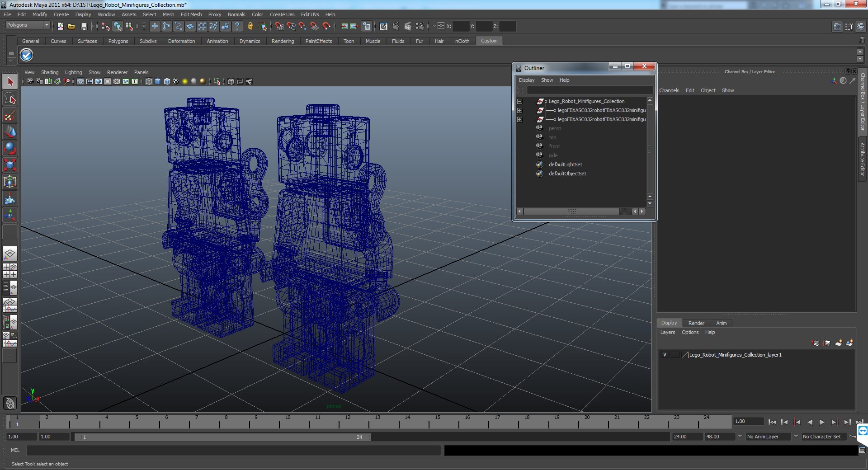Image resolution: width=868 pixels, height=470 pixels.
Task: Open a scene with folder icon
Action: click(71, 26)
